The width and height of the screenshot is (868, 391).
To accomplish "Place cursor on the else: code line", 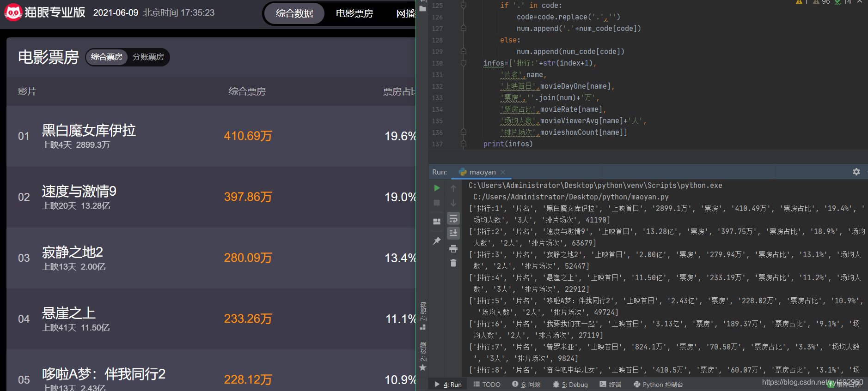I will [510, 40].
